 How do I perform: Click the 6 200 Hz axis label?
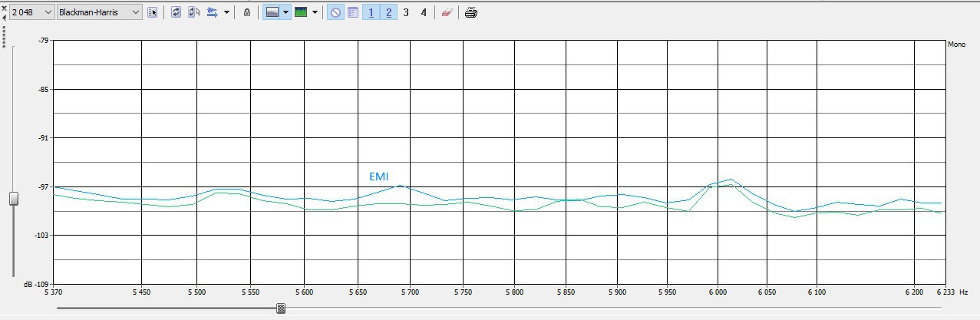coord(915,292)
